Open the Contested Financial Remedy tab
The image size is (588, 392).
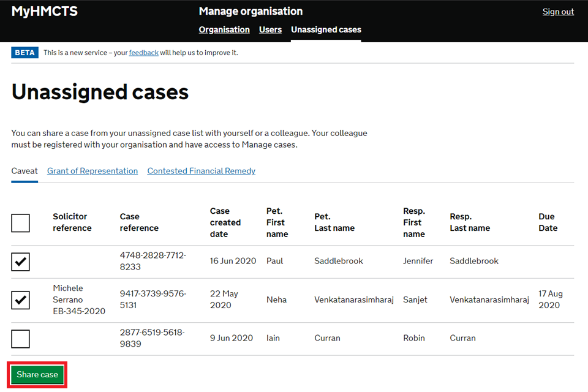click(x=201, y=171)
